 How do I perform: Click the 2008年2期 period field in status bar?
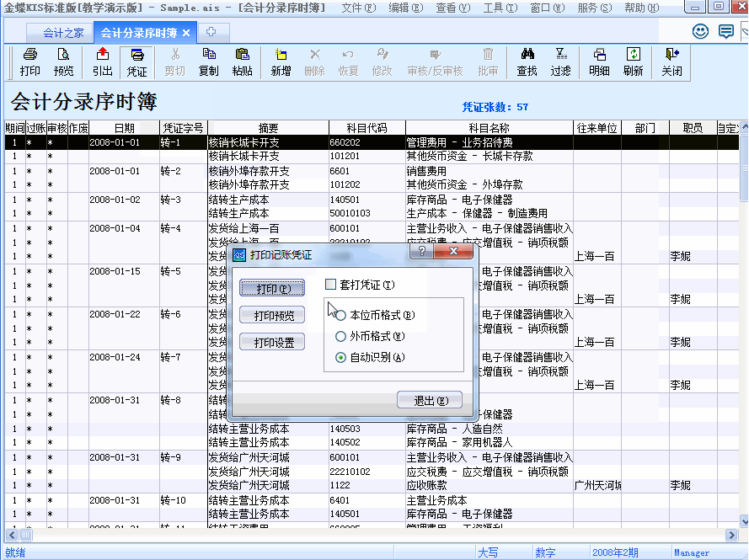(614, 552)
